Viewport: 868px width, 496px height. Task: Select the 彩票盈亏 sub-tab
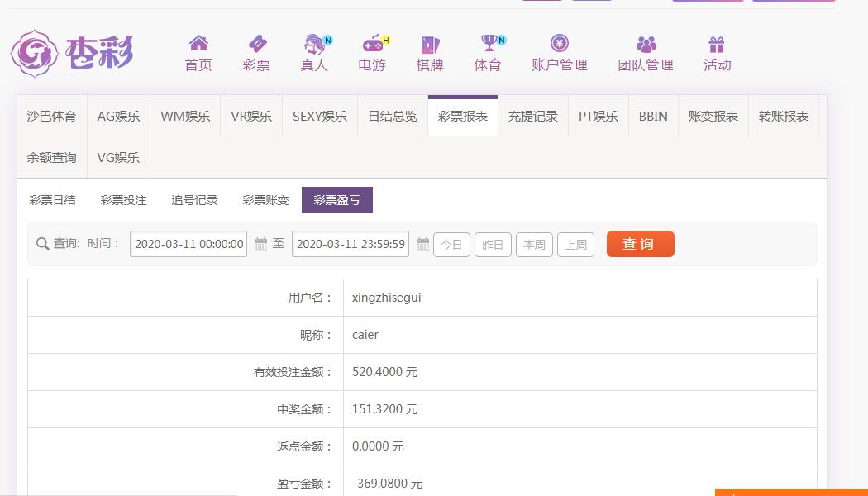coord(337,200)
